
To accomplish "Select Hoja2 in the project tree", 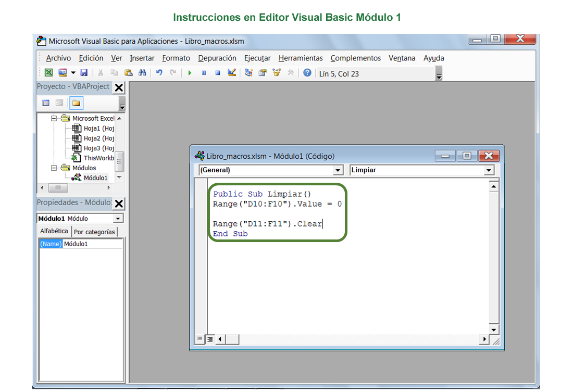I will coord(93,138).
